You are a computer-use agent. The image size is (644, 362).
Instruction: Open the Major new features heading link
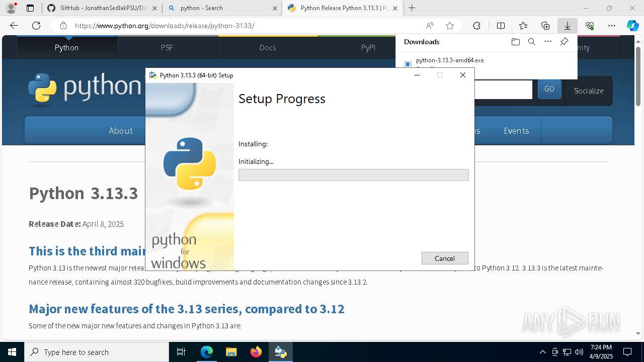coord(186,309)
